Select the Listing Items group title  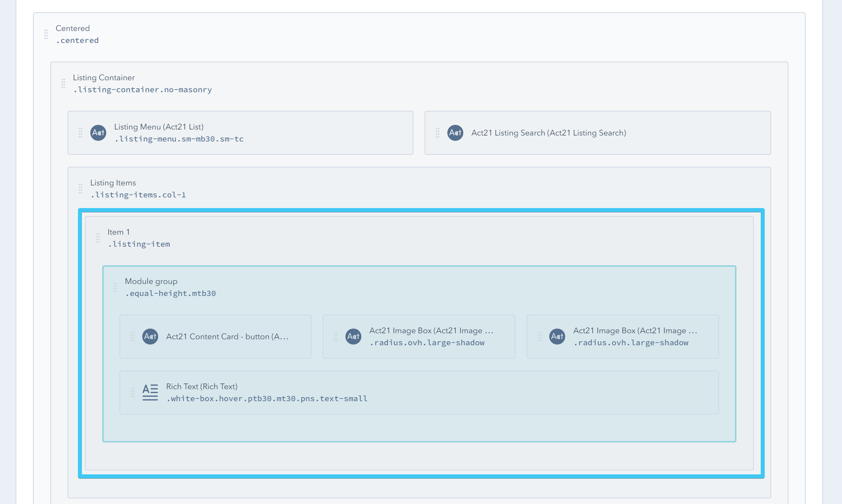pyautogui.click(x=113, y=183)
